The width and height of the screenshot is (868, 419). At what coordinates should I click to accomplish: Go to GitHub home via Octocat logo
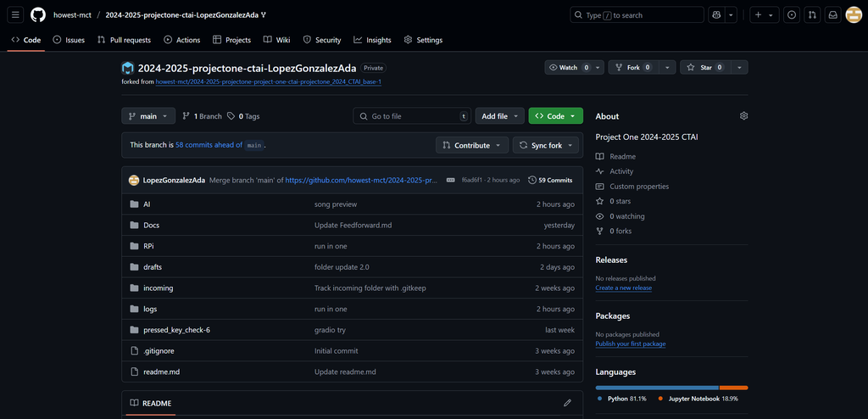(x=38, y=15)
